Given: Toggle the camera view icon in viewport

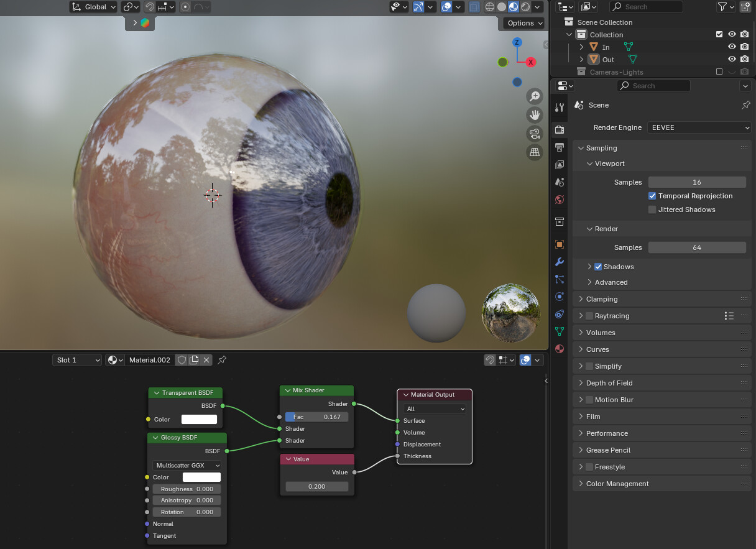Looking at the screenshot, I should click(535, 133).
